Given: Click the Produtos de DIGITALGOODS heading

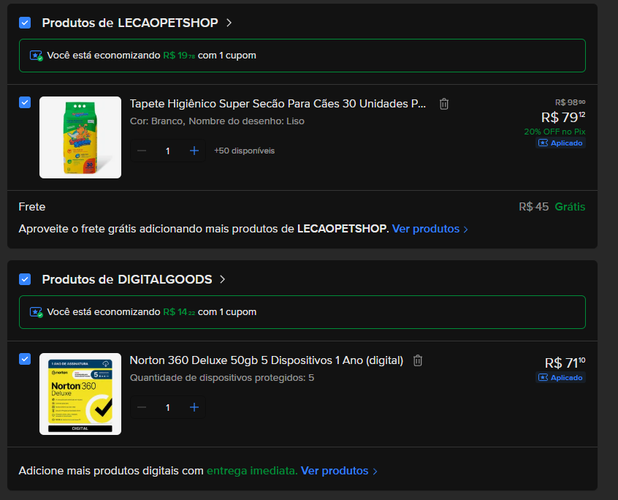Looking at the screenshot, I should 127,279.
